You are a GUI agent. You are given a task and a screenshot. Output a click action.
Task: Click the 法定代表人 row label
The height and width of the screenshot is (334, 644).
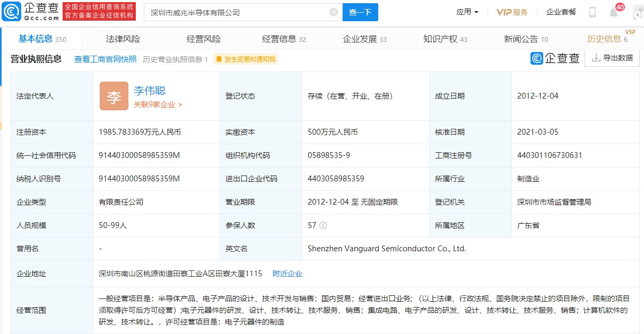[35, 96]
